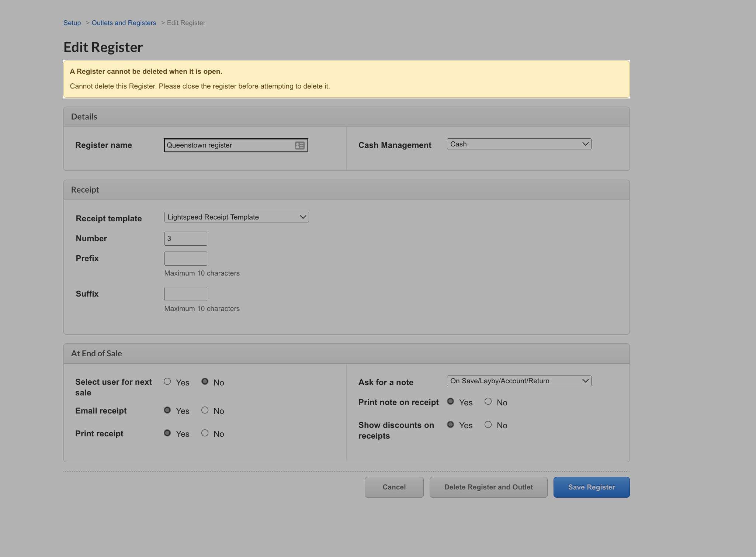Open Outlets and Registers from the breadcrumb
The height and width of the screenshot is (557, 756).
(x=124, y=23)
